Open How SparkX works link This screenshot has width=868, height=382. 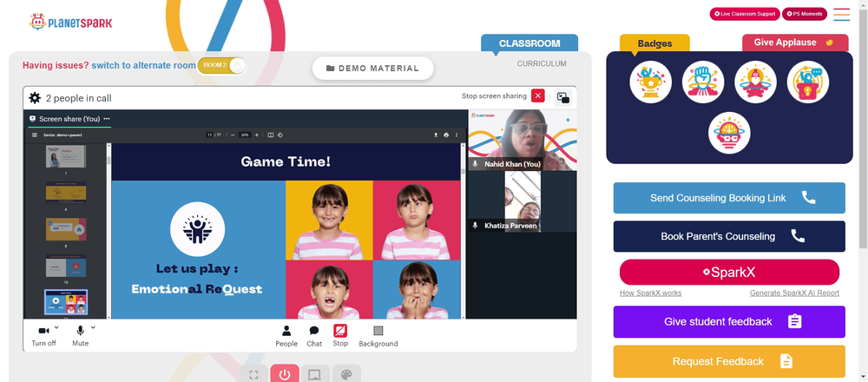click(650, 293)
